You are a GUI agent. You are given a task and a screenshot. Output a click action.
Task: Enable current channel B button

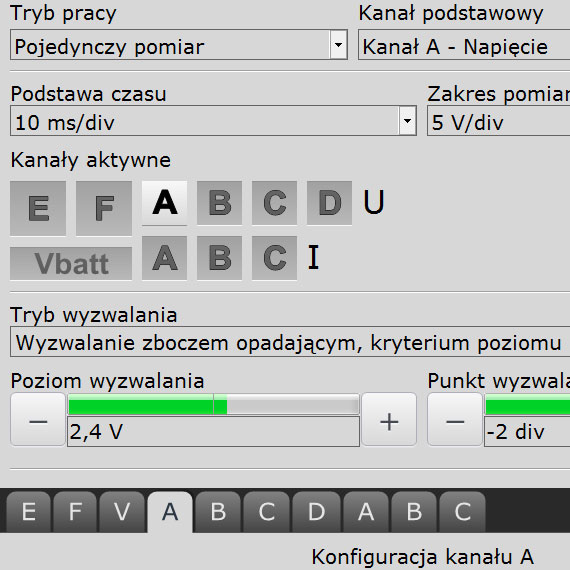(220, 258)
